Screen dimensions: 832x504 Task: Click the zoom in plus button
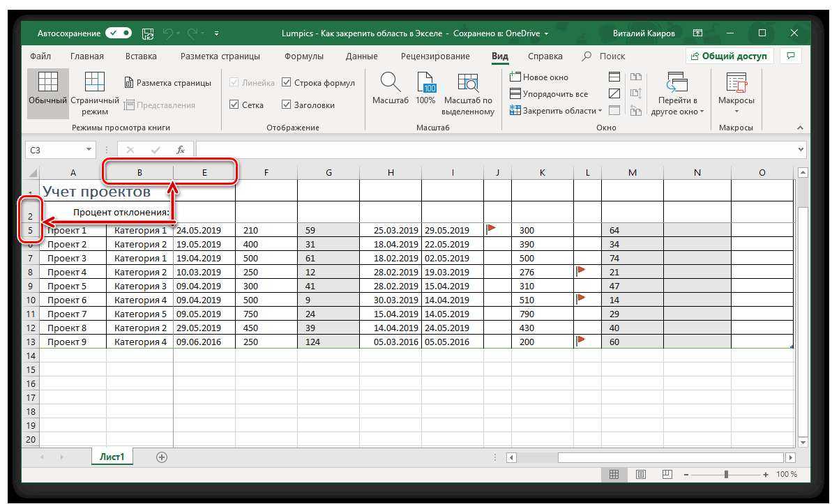(765, 474)
